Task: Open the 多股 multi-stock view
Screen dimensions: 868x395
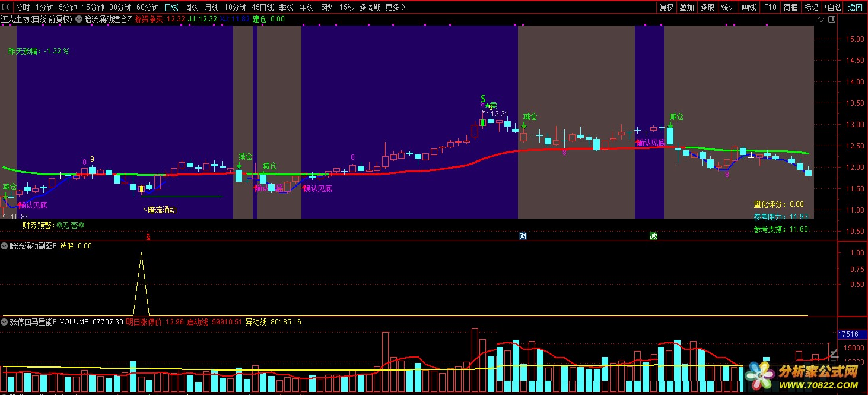Action: click(707, 7)
